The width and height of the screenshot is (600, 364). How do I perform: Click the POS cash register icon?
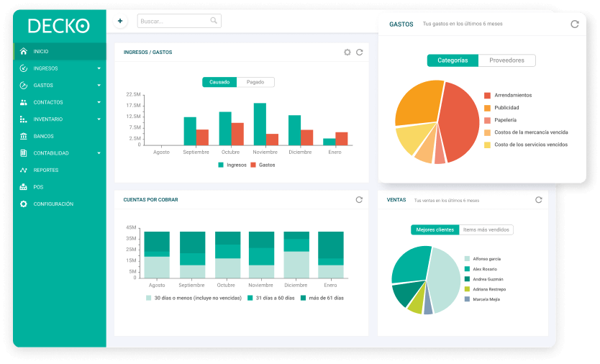pyautogui.click(x=24, y=187)
